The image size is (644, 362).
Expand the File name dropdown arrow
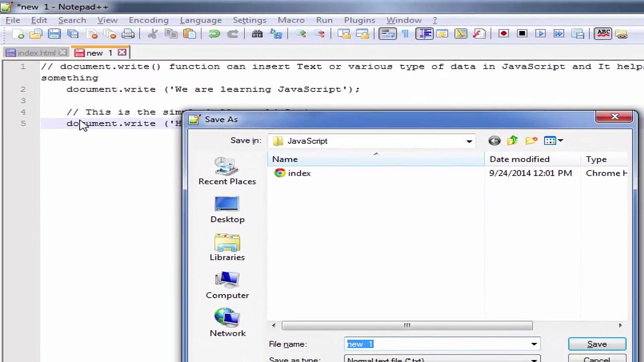point(534,344)
